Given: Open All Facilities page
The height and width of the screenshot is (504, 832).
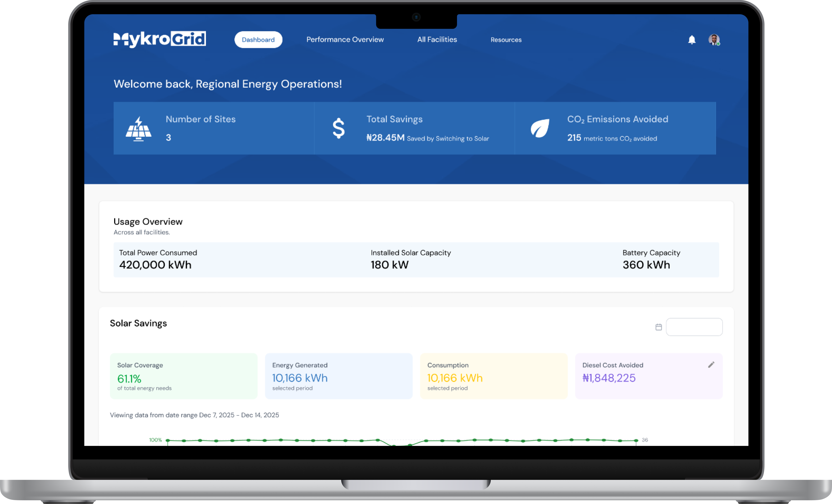Looking at the screenshot, I should pos(437,40).
